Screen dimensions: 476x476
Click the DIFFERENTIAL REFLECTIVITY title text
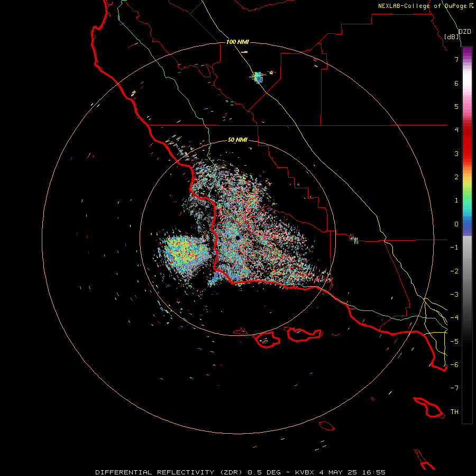[154, 472]
